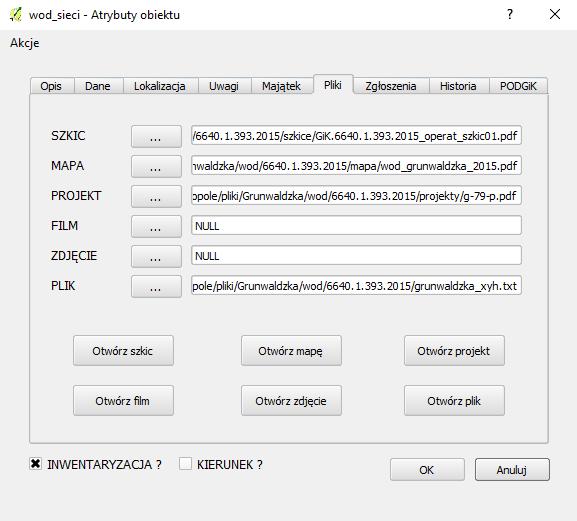Browse for ZDJĘCIE file with ... button

point(156,256)
